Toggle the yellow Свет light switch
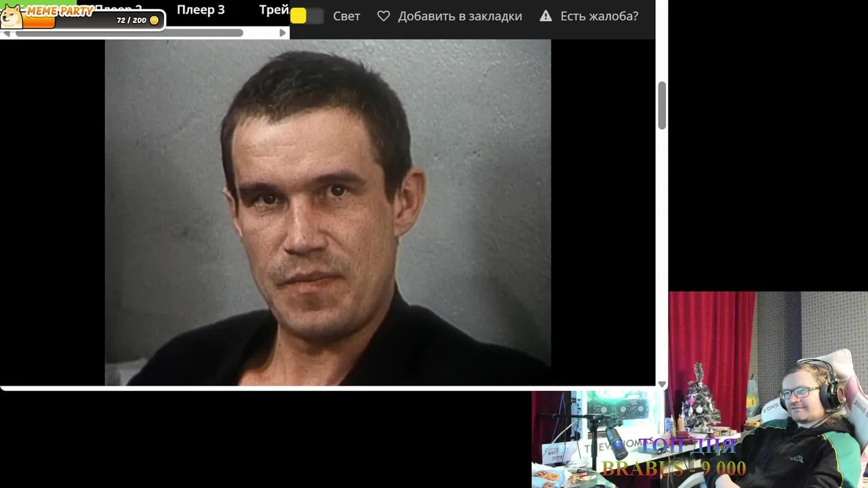This screenshot has width=868, height=488. pyautogui.click(x=307, y=16)
